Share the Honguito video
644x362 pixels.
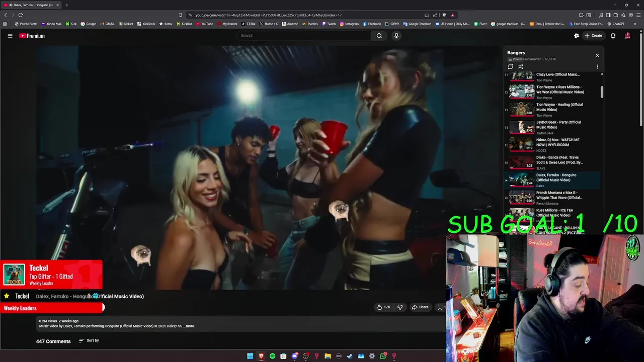click(x=420, y=307)
